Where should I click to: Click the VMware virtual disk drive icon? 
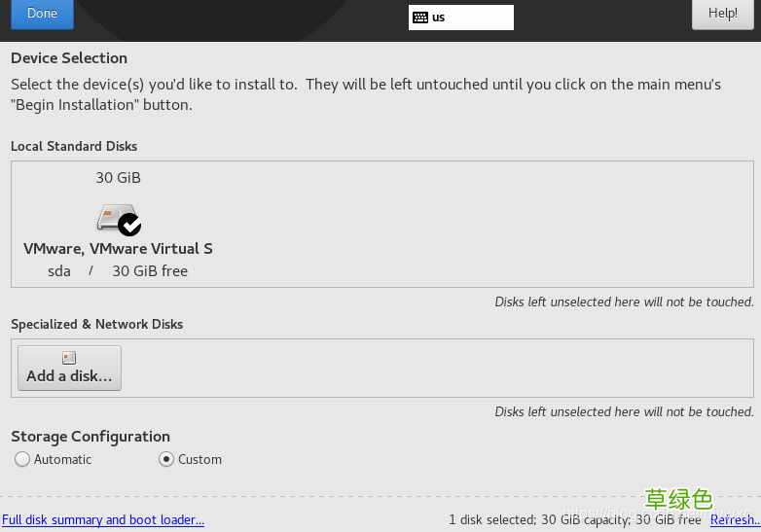[x=118, y=219]
